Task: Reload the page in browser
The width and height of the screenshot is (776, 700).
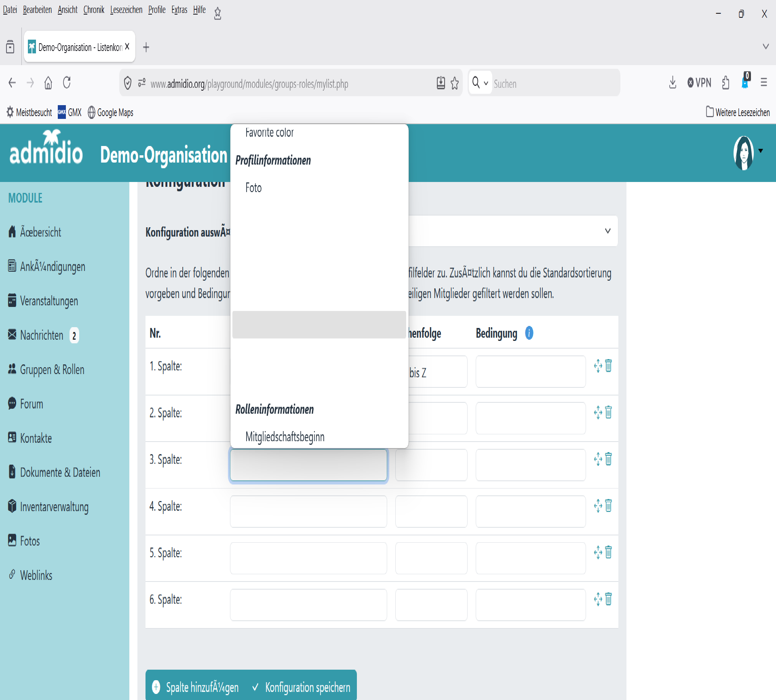Action: tap(67, 83)
